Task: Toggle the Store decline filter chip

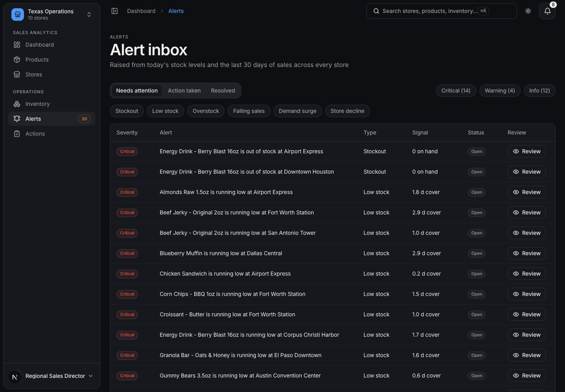Action: tap(348, 111)
